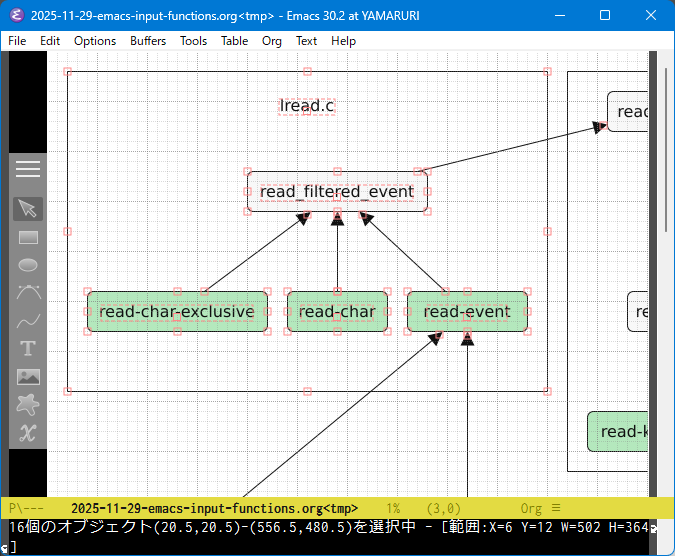Select the ellipse shape tool
The image size is (675, 556).
tap(28, 265)
